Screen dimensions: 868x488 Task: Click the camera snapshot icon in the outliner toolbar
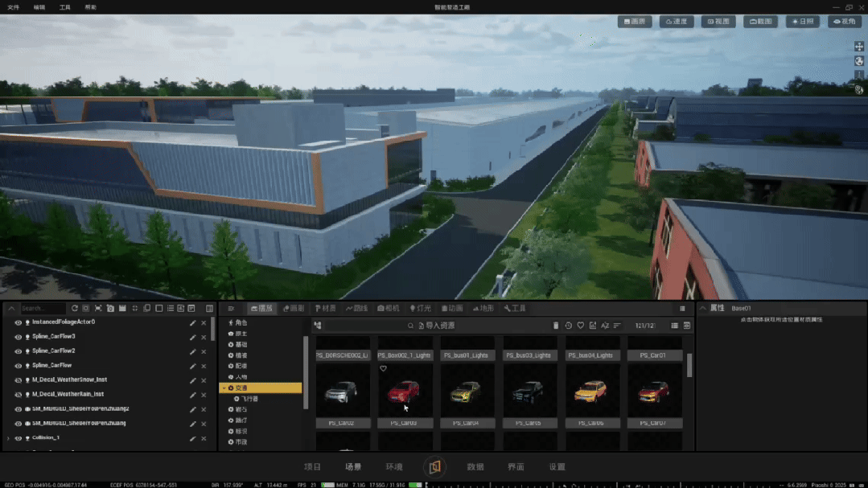(x=111, y=308)
